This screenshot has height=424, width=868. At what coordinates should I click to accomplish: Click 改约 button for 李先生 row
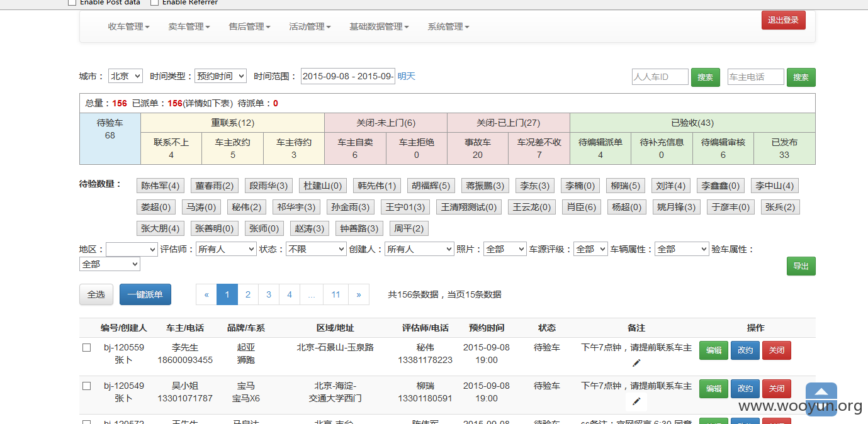[x=745, y=350]
